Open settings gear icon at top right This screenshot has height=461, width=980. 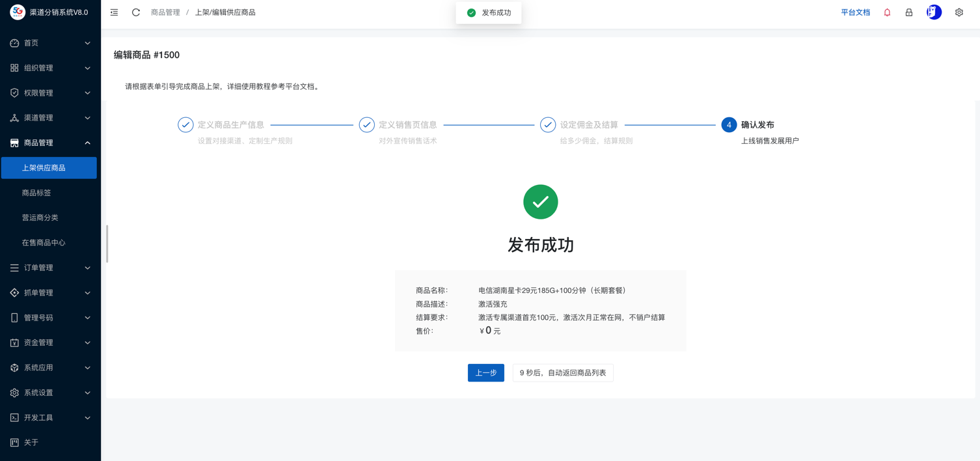(959, 12)
